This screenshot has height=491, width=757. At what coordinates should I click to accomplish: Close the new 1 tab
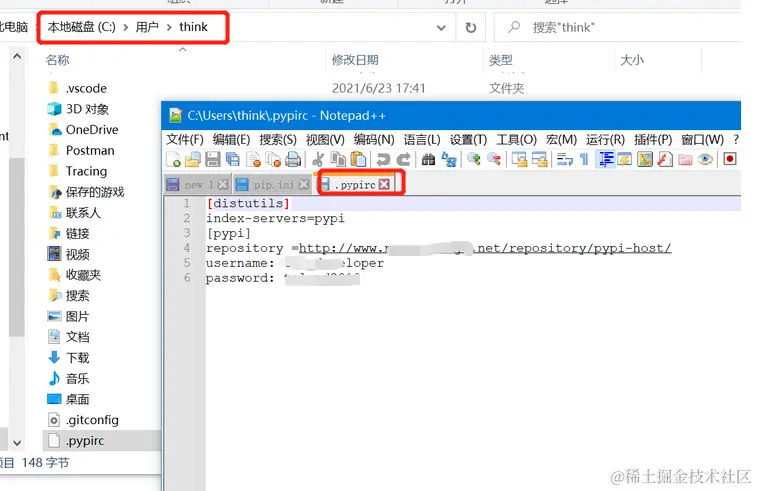click(x=223, y=184)
